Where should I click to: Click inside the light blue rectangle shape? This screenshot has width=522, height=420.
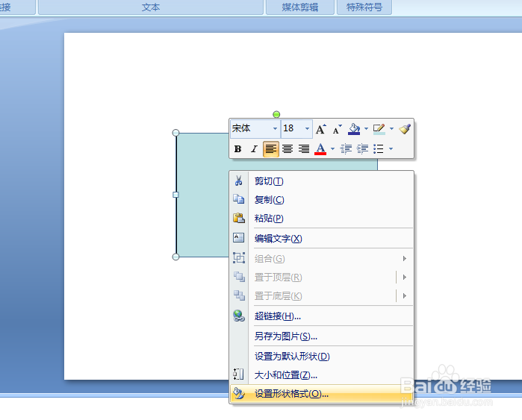click(x=202, y=195)
